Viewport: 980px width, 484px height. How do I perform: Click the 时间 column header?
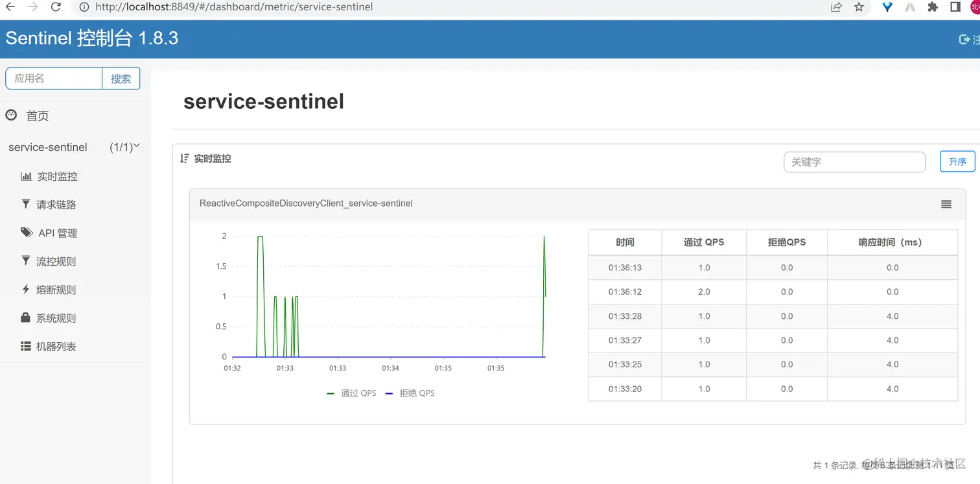625,242
